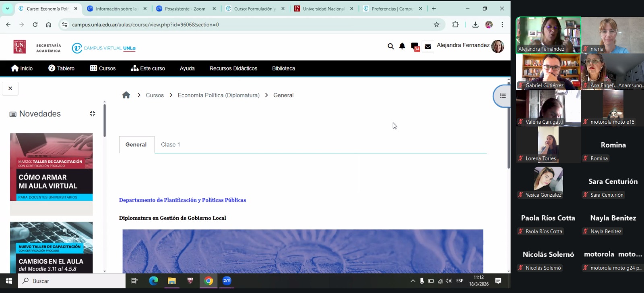Open chat messages icon with 34 badge
The width and height of the screenshot is (644, 293).
[x=415, y=46]
